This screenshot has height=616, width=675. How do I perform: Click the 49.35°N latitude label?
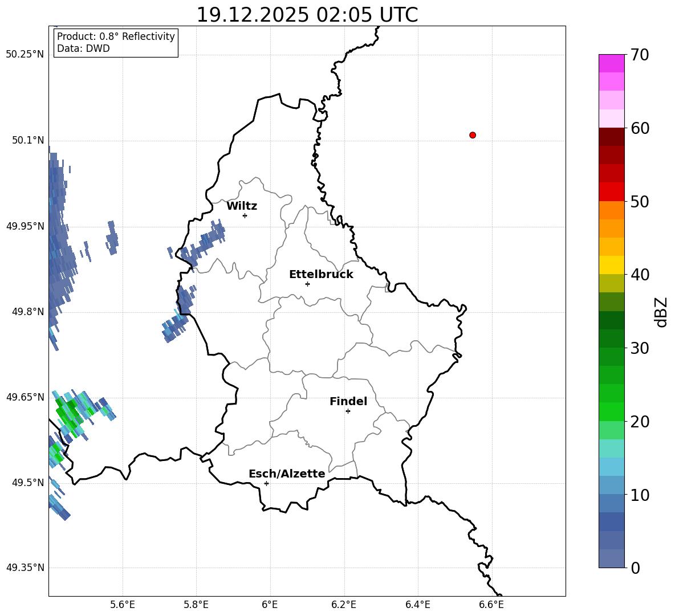(25, 568)
